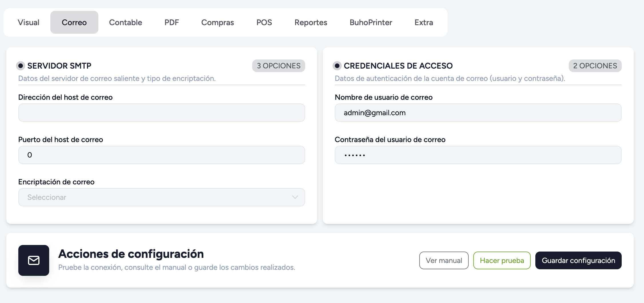Click the SERVIDOR SMTP bullet indicator

coord(21,66)
